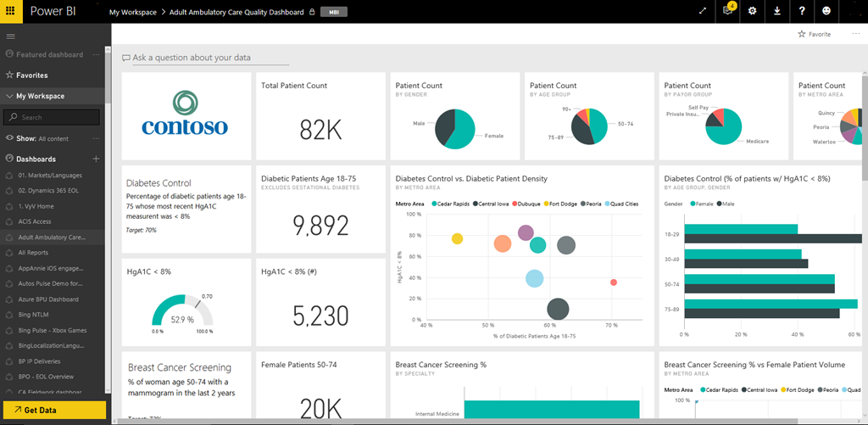This screenshot has width=868, height=425.
Task: Open the BPO - EOL Overview dashboard
Action: 46,377
